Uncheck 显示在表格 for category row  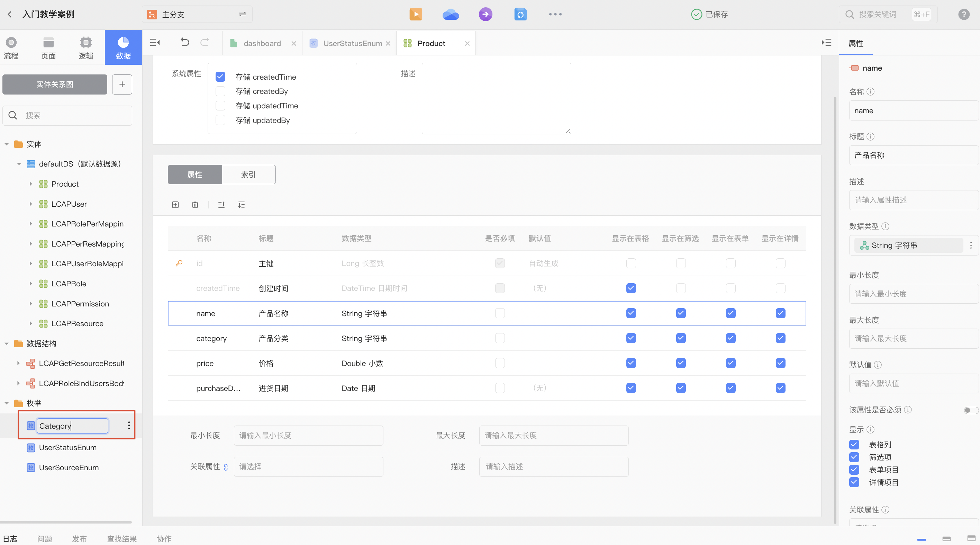click(x=631, y=338)
